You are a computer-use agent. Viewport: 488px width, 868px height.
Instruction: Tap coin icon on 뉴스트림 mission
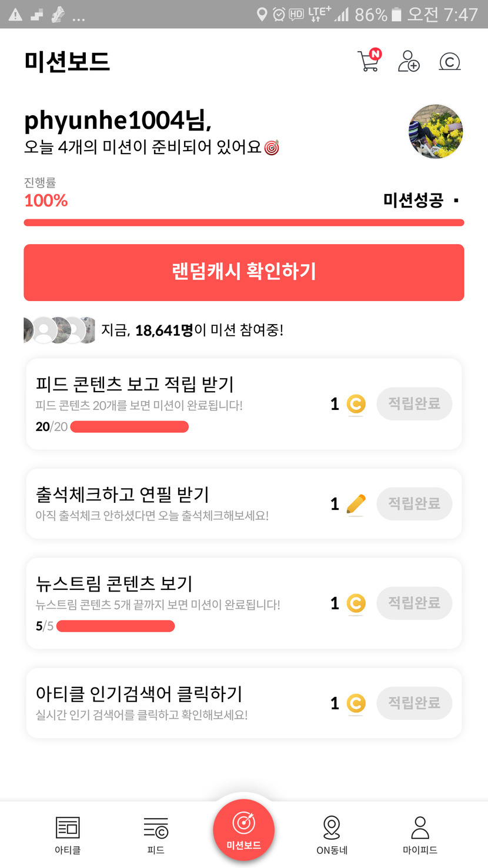356,603
